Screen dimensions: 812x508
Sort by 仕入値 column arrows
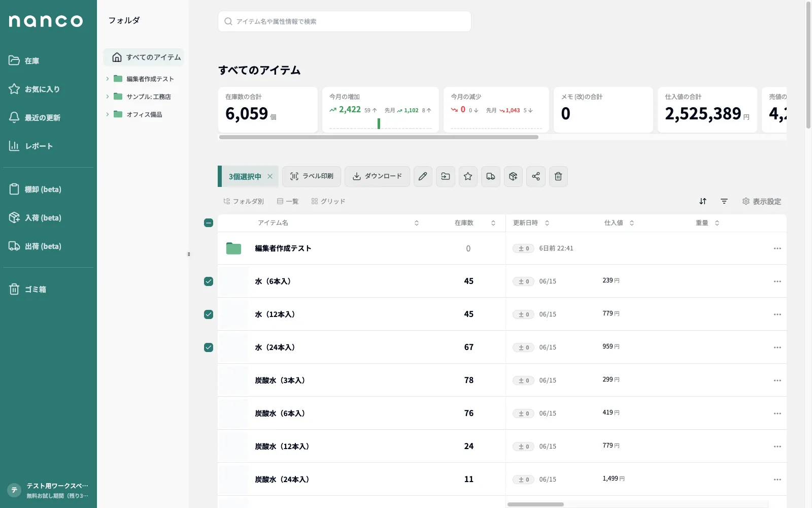tap(632, 223)
